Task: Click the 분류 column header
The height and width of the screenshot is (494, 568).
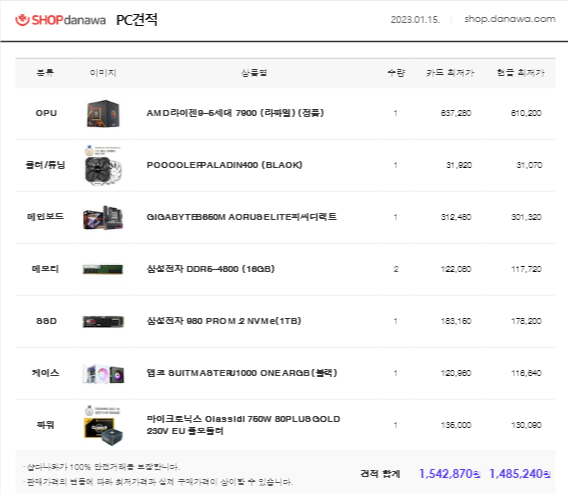Action: click(x=45, y=73)
